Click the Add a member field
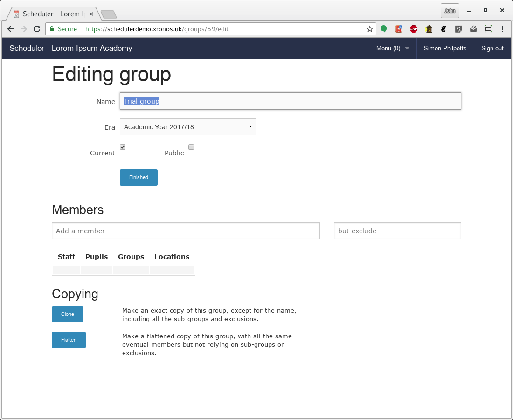 (186, 231)
